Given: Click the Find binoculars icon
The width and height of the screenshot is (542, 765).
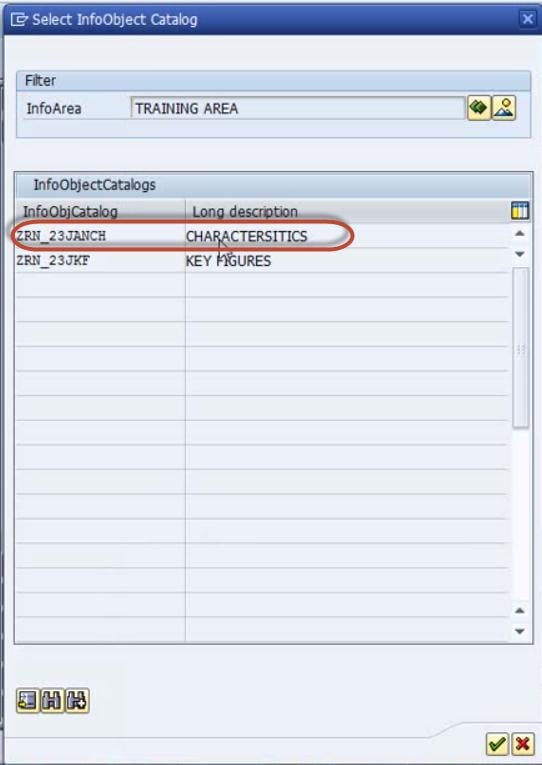Looking at the screenshot, I should pyautogui.click(x=52, y=701).
